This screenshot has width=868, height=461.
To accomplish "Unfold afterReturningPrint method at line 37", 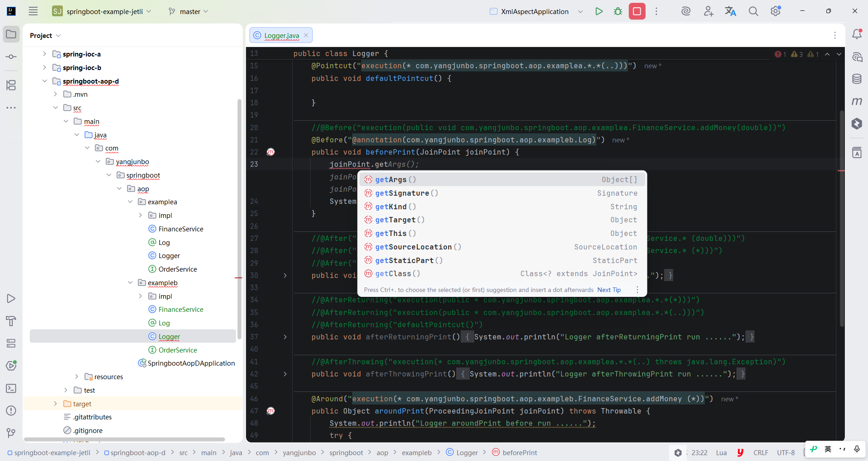I will click(x=285, y=337).
